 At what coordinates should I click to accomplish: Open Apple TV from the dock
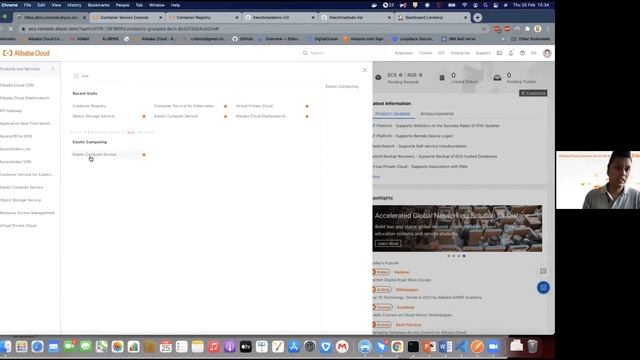246,347
